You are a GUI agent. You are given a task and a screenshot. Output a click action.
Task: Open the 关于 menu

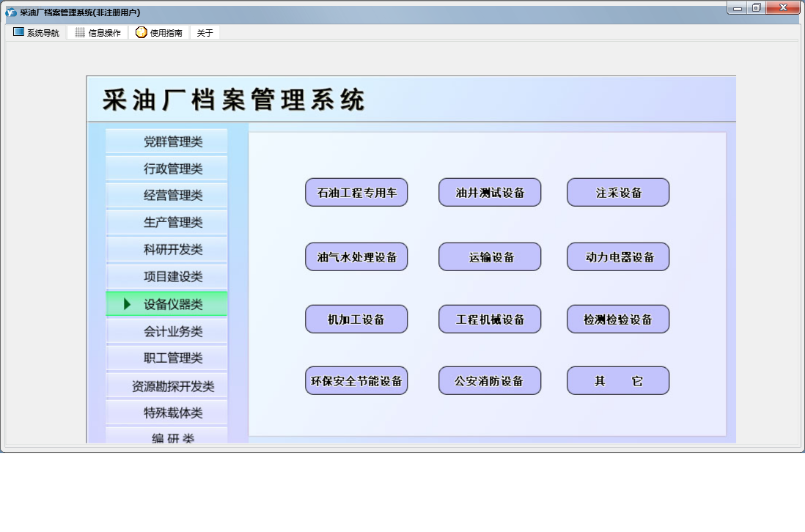tap(205, 32)
